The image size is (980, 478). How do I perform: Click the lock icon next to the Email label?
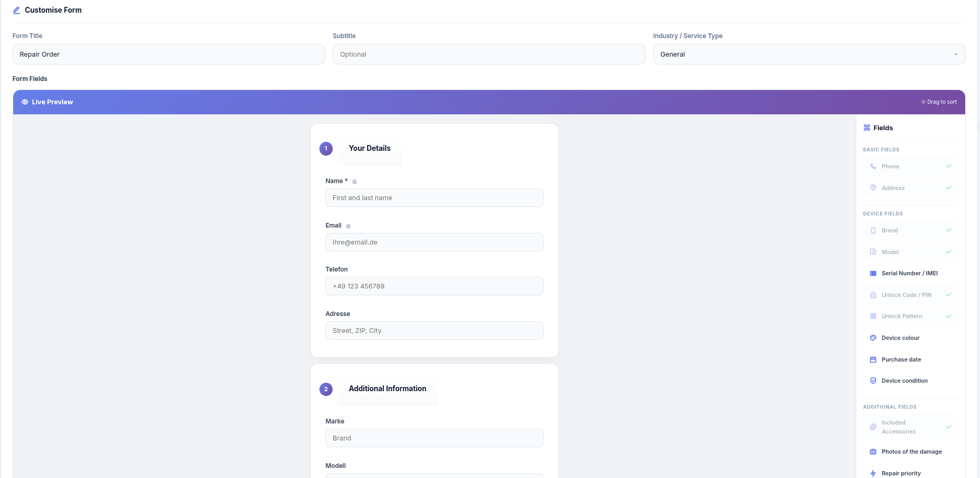[349, 226]
